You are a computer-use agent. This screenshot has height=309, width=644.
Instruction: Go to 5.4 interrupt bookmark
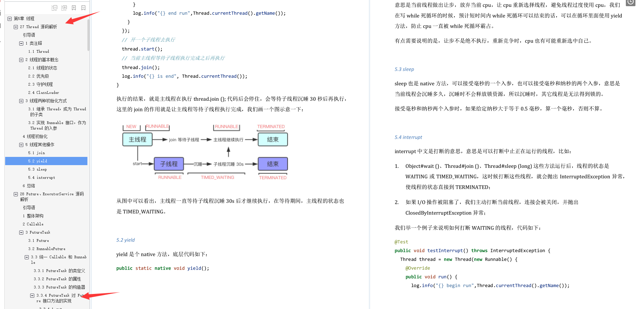[x=41, y=177]
